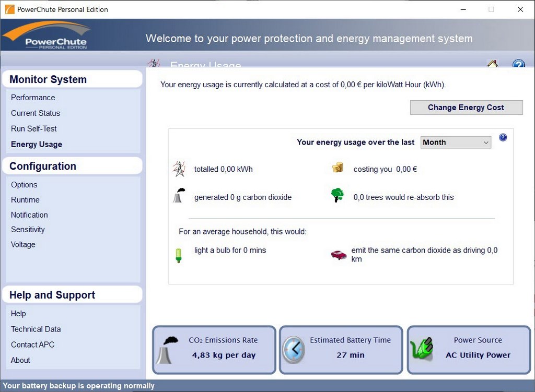Click the home icon in the header
This screenshot has height=392, width=535.
pos(492,63)
